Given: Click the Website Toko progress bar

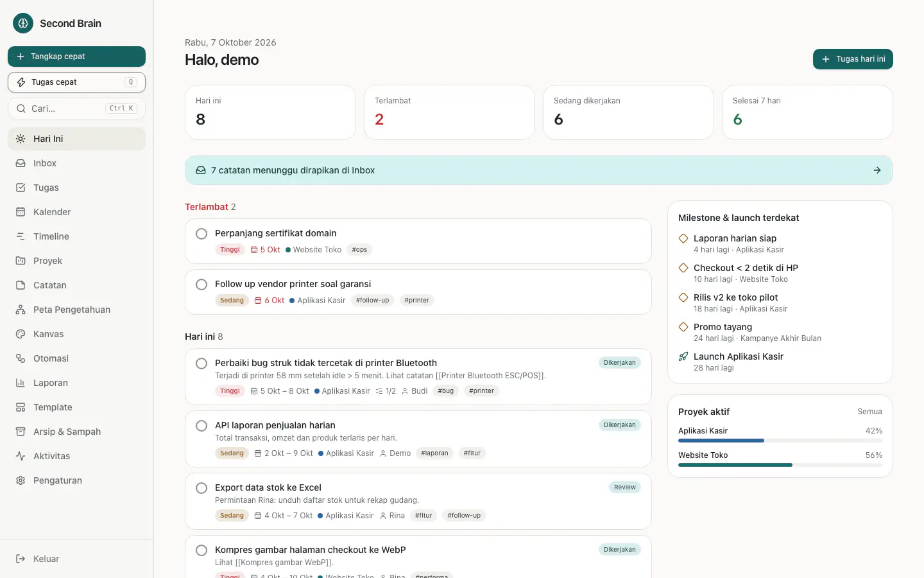Looking at the screenshot, I should point(780,465).
